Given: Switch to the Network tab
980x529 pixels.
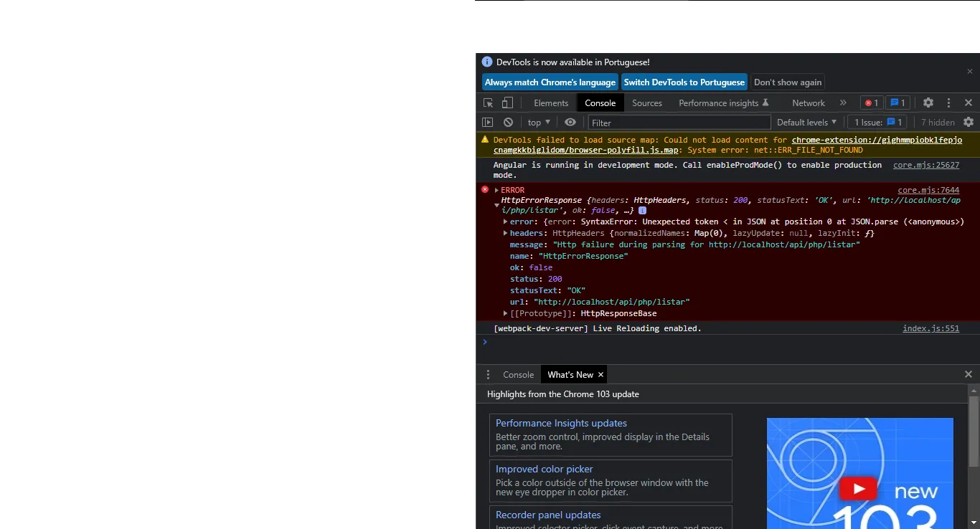Looking at the screenshot, I should coord(809,103).
